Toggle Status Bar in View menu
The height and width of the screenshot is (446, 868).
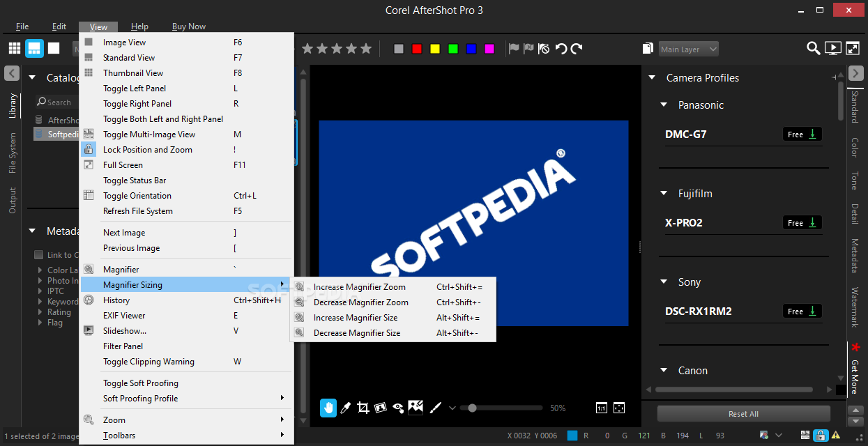pyautogui.click(x=186, y=180)
